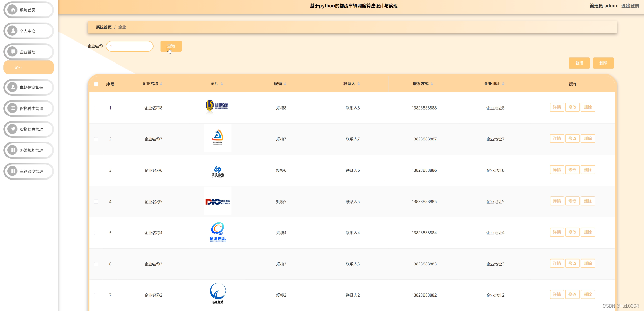Click the 车辆信息管理 sidebar icon
This screenshot has height=311, width=644.
[x=13, y=87]
